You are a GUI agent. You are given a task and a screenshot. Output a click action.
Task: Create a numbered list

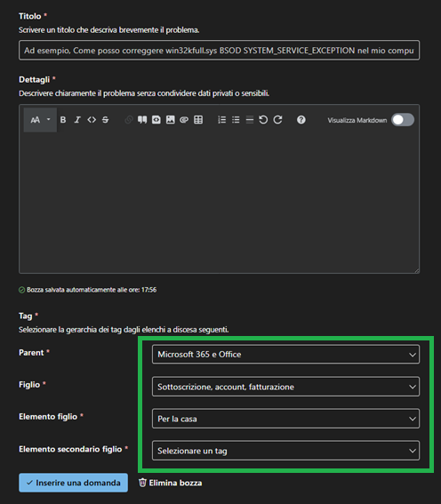coord(221,120)
